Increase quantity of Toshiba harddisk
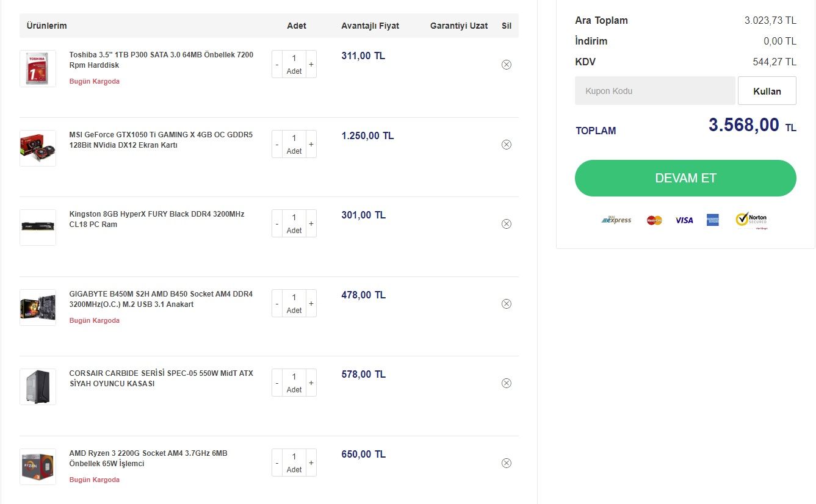 click(311, 64)
